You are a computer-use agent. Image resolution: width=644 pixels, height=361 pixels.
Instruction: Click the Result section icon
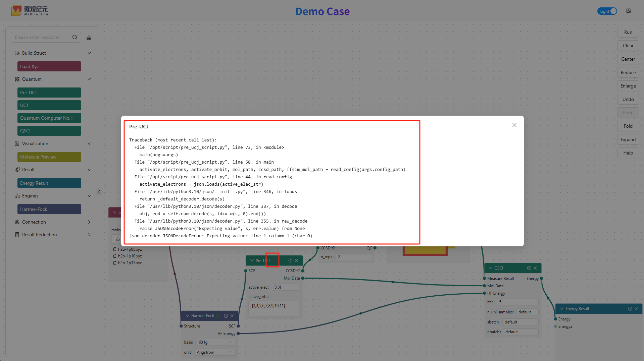pyautogui.click(x=17, y=170)
